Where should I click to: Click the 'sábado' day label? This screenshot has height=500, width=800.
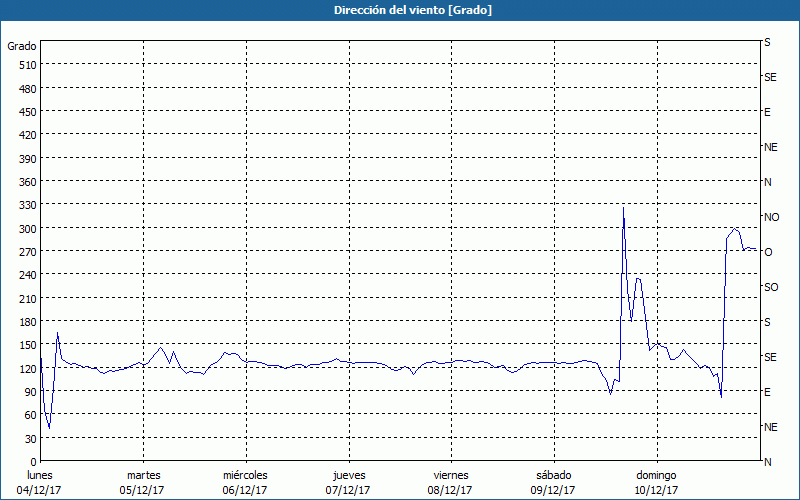pos(553,475)
